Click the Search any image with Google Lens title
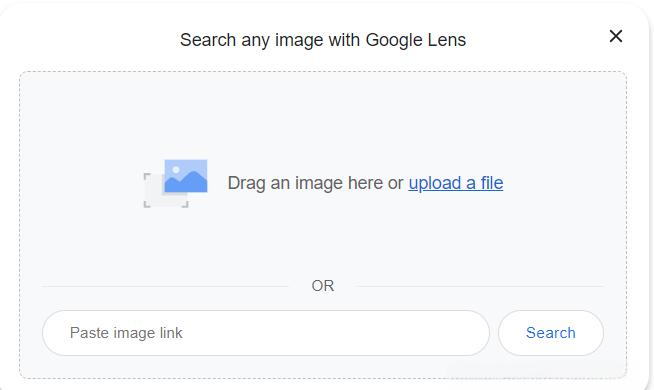 (x=323, y=40)
